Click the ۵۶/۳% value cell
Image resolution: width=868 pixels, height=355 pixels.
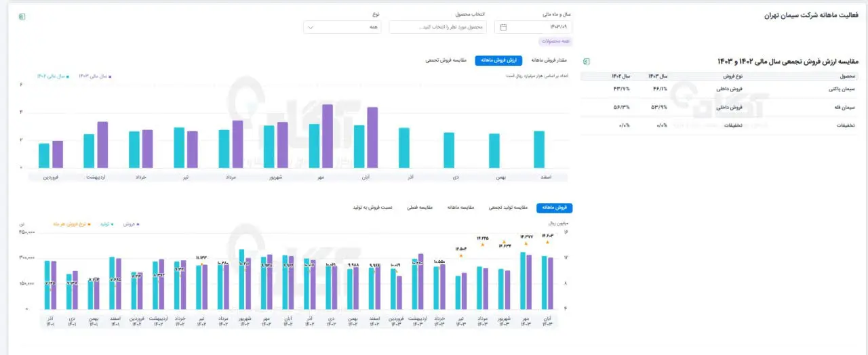tap(622, 107)
